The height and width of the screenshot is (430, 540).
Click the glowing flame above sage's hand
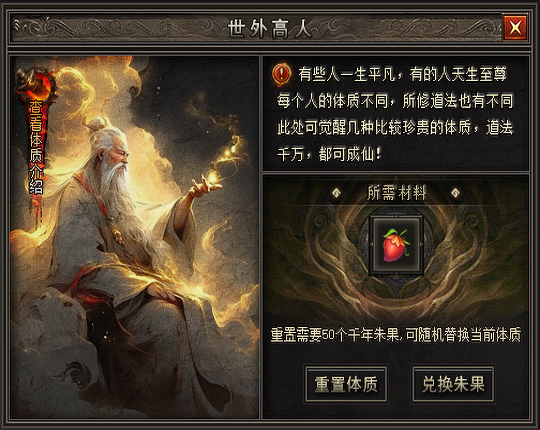[x=213, y=177]
